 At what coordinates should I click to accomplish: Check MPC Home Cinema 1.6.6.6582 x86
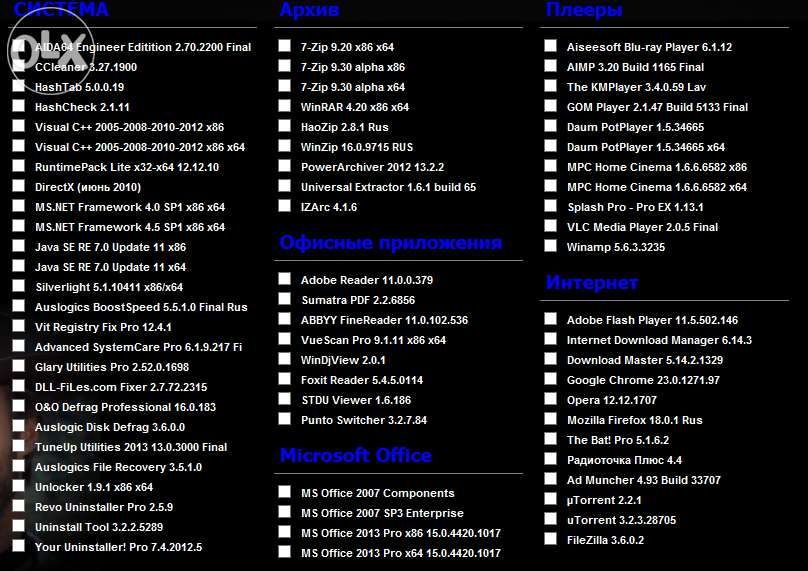550,166
